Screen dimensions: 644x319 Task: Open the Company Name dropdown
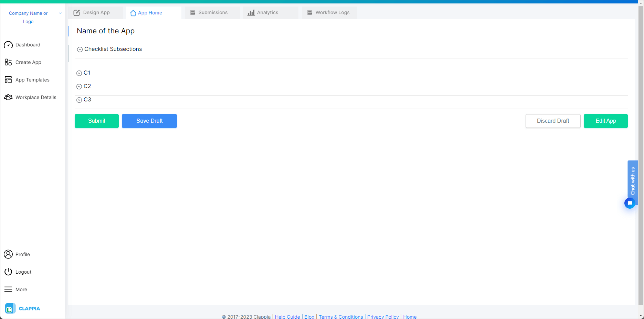(60, 13)
